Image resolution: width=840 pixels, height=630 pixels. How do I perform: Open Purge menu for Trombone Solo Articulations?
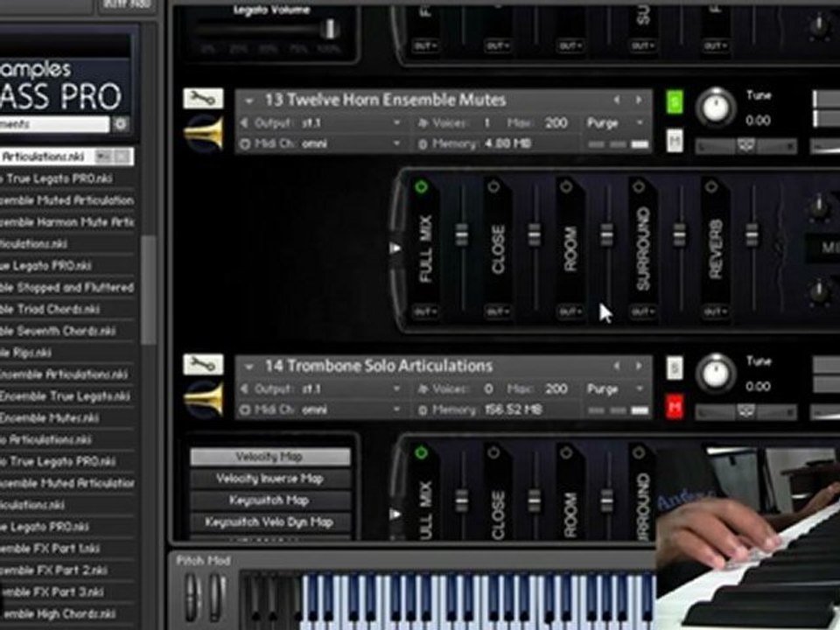point(614,388)
